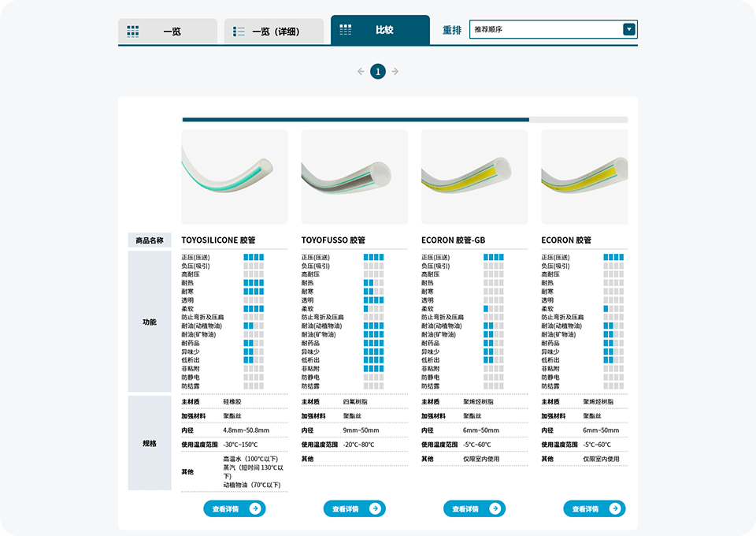Click TOYOFUSSO 非粘附 rating bars
756x536 pixels.
pyautogui.click(x=373, y=369)
